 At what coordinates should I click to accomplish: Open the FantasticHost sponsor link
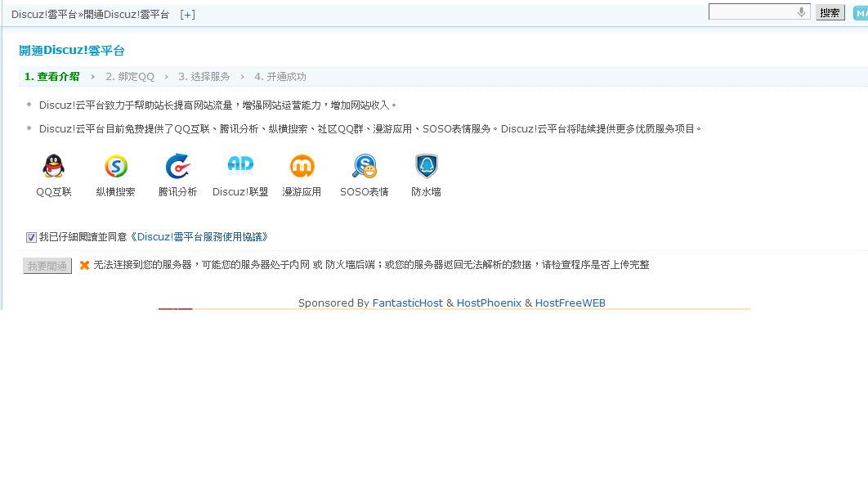(x=407, y=303)
